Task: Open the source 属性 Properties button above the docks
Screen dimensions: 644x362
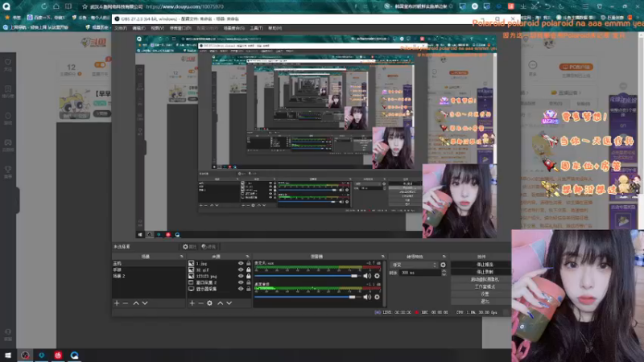Action: [189, 247]
